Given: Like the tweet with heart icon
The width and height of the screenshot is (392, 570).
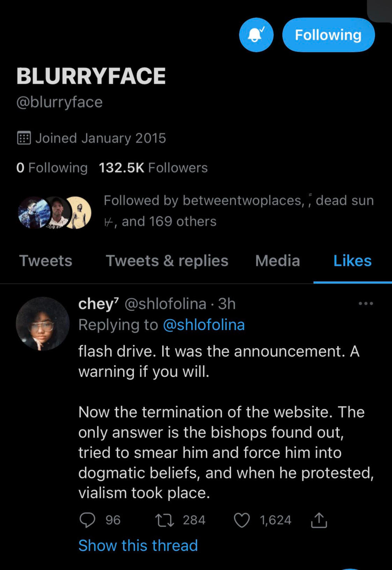Looking at the screenshot, I should 242,520.
